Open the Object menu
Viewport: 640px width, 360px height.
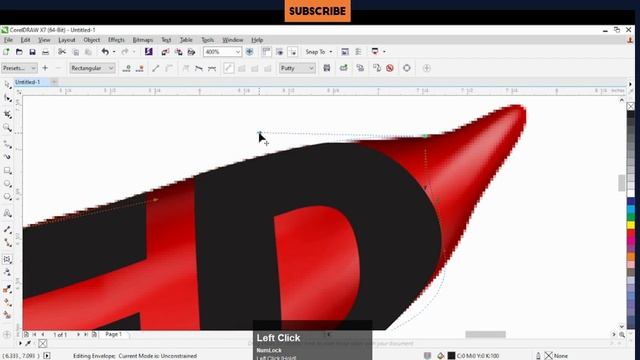point(91,40)
